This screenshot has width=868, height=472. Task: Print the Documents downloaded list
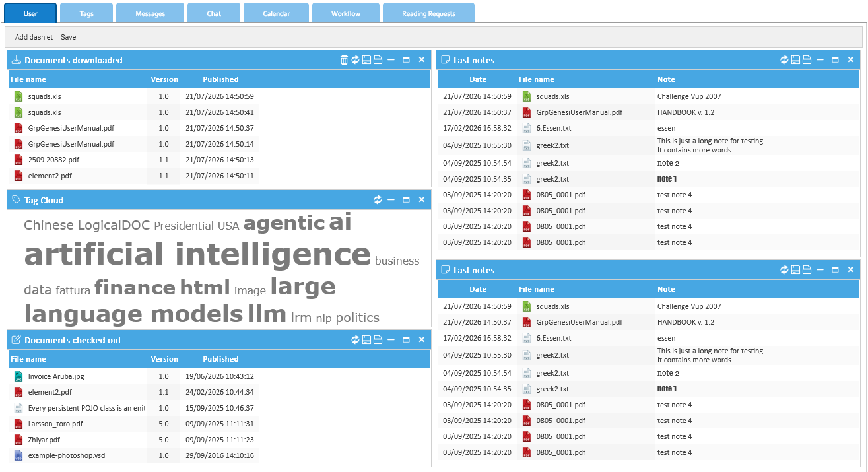tap(378, 60)
